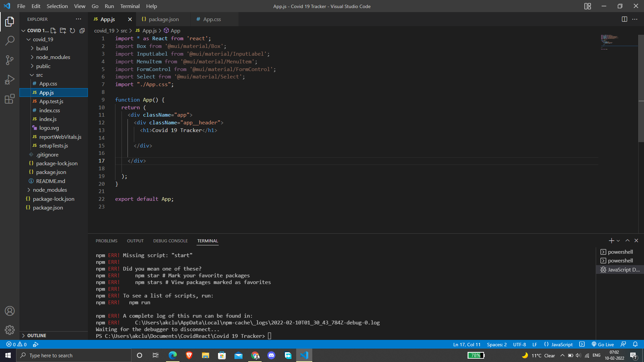Viewport: 644px width, 362px height.
Task: Show errors and warnings count
Action: (16, 344)
